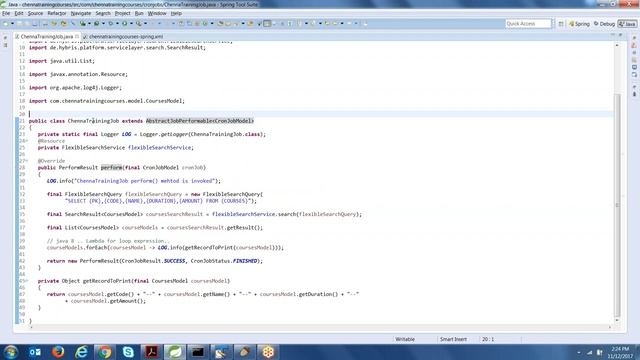Screen dimensions: 640x360
Task: Open the Refactor menu
Action: [x=57, y=13]
